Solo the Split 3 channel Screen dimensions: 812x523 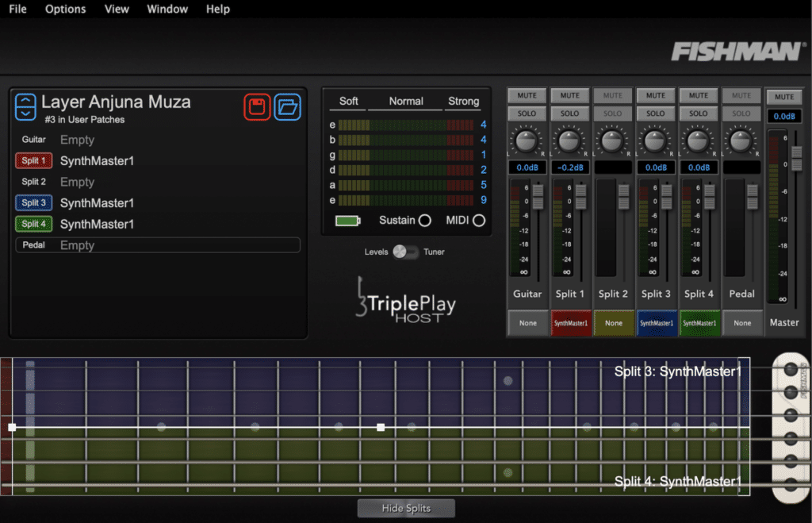coord(656,113)
